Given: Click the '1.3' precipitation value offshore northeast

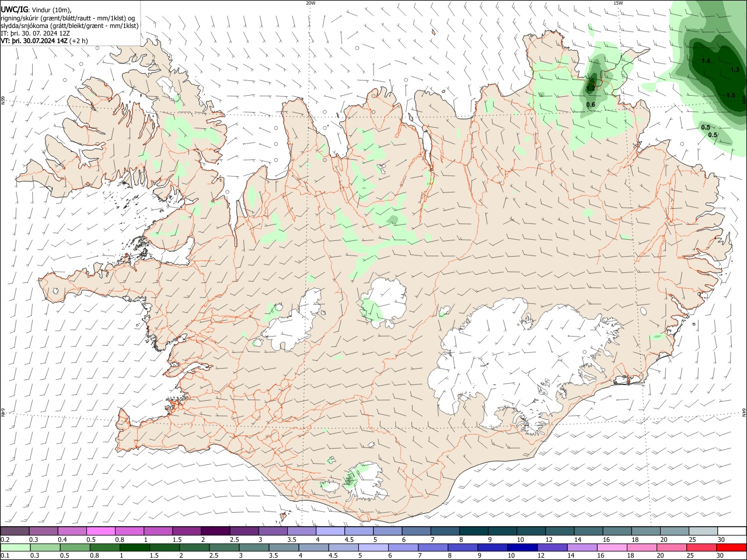Looking at the screenshot, I should tap(735, 69).
